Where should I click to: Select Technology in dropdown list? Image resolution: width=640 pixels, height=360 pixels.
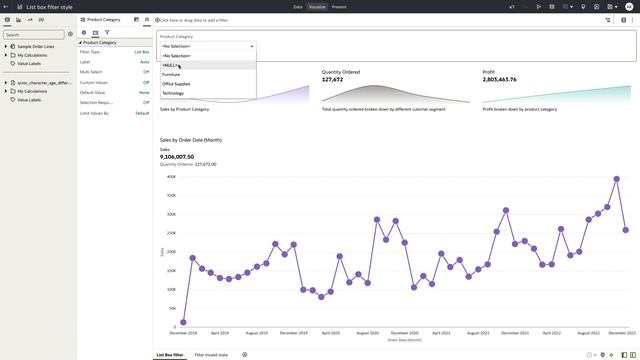click(x=208, y=93)
